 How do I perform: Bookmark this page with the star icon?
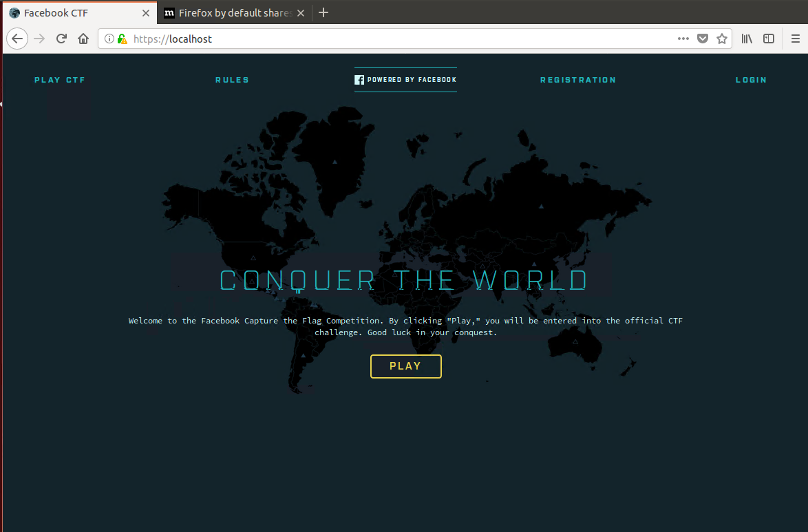722,39
